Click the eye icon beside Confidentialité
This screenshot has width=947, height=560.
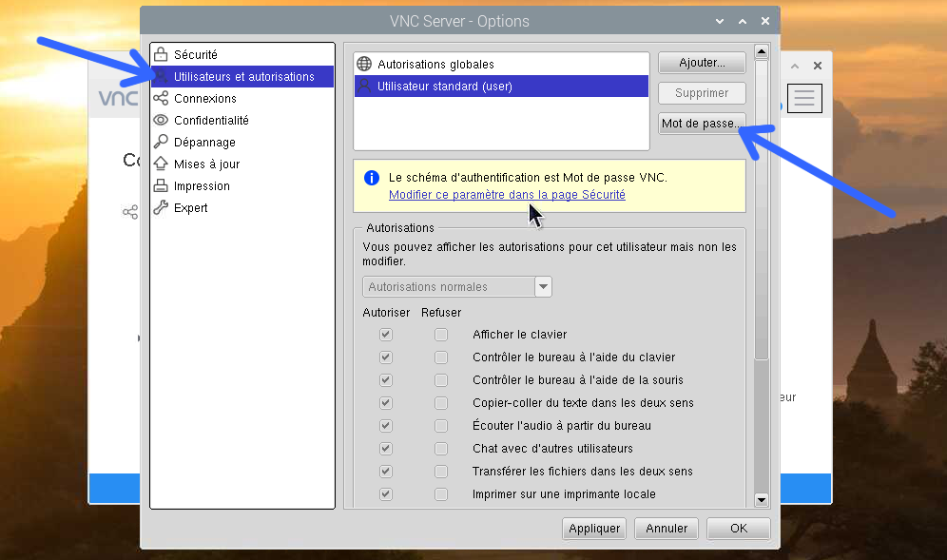point(161,120)
